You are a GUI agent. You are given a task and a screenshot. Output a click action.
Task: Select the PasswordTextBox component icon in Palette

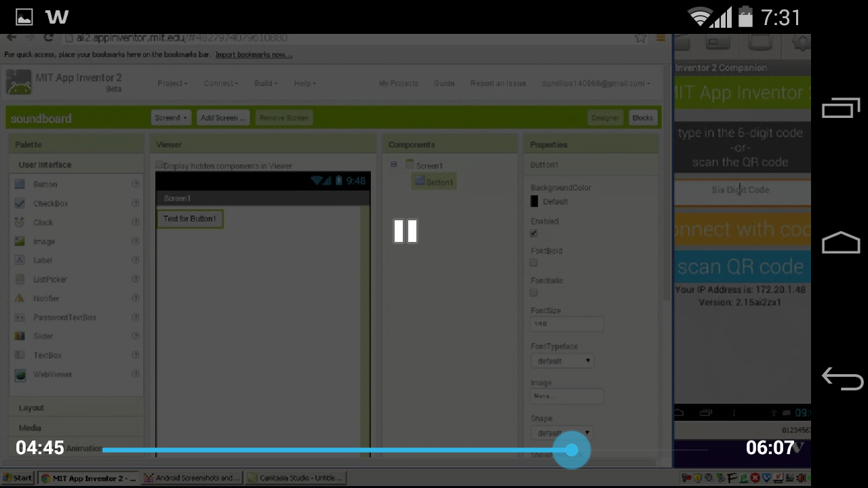(20, 317)
